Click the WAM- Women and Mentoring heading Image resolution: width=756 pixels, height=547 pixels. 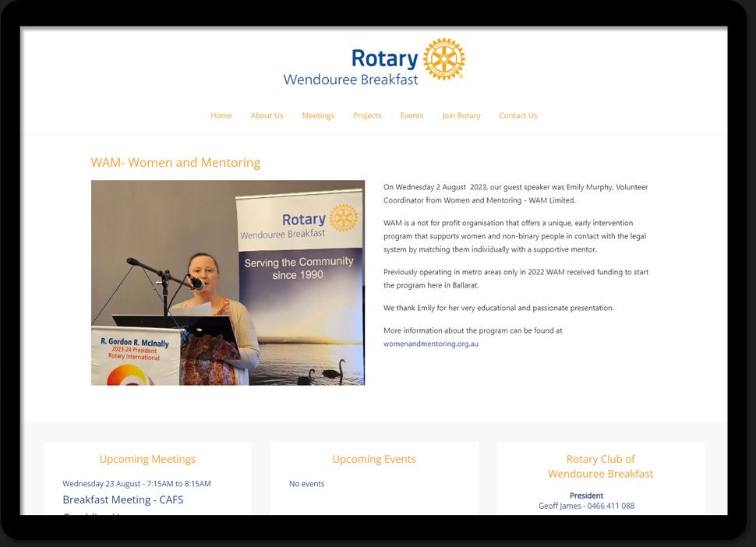(x=175, y=163)
